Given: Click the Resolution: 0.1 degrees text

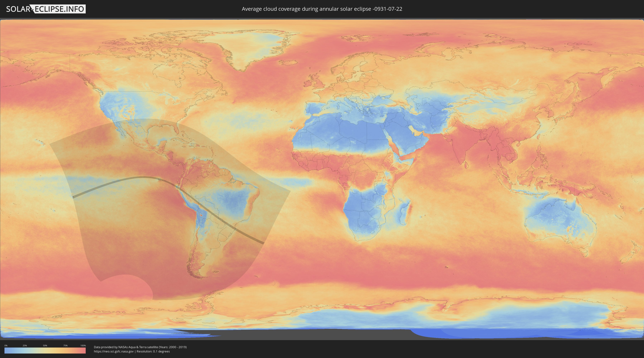Looking at the screenshot, I should point(153,352).
